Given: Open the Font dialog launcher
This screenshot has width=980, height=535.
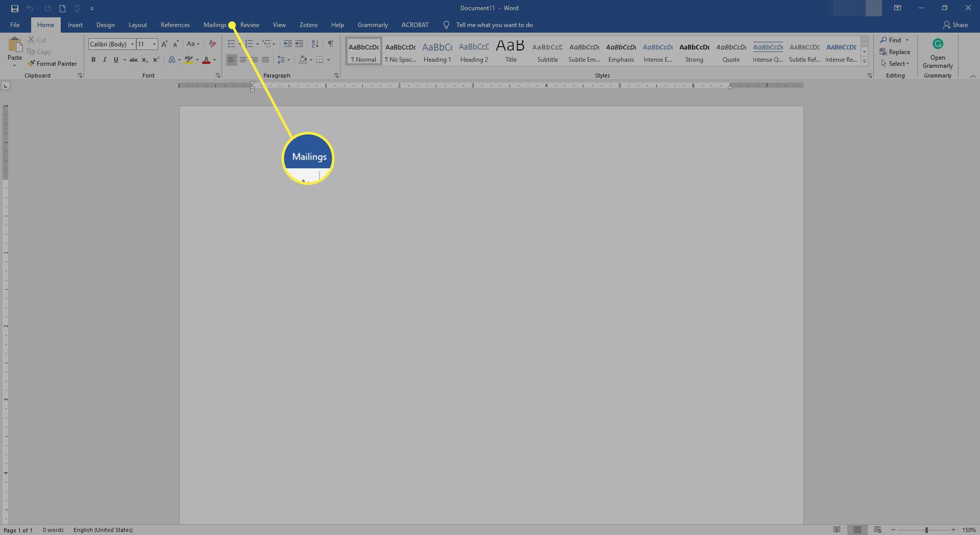Looking at the screenshot, I should 218,75.
